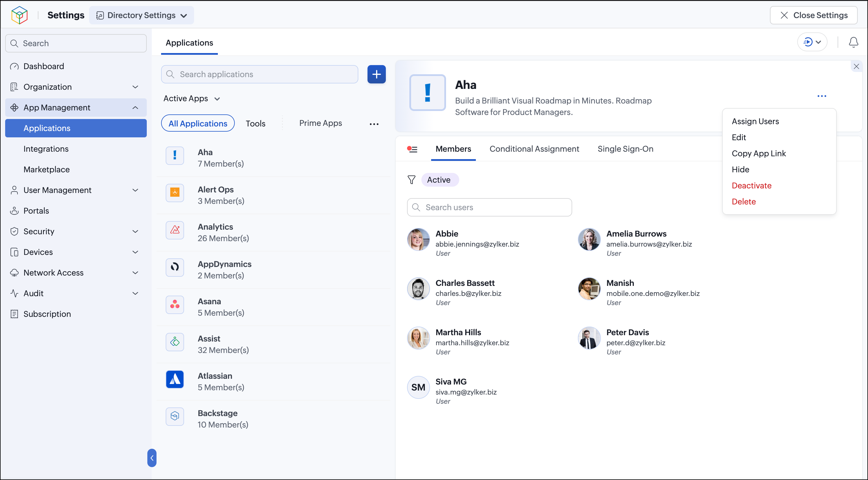Click the member filter funnel icon
This screenshot has height=480, width=868.
(x=411, y=180)
